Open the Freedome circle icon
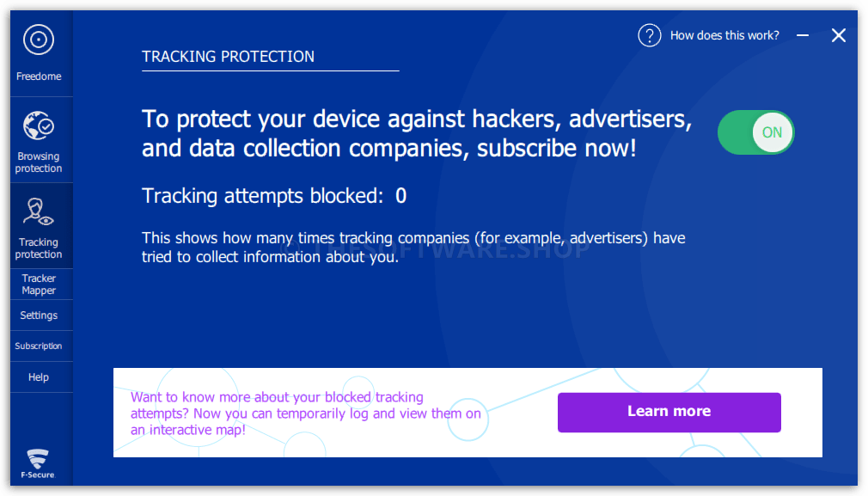Screen dimensions: 868x496 click(38, 40)
